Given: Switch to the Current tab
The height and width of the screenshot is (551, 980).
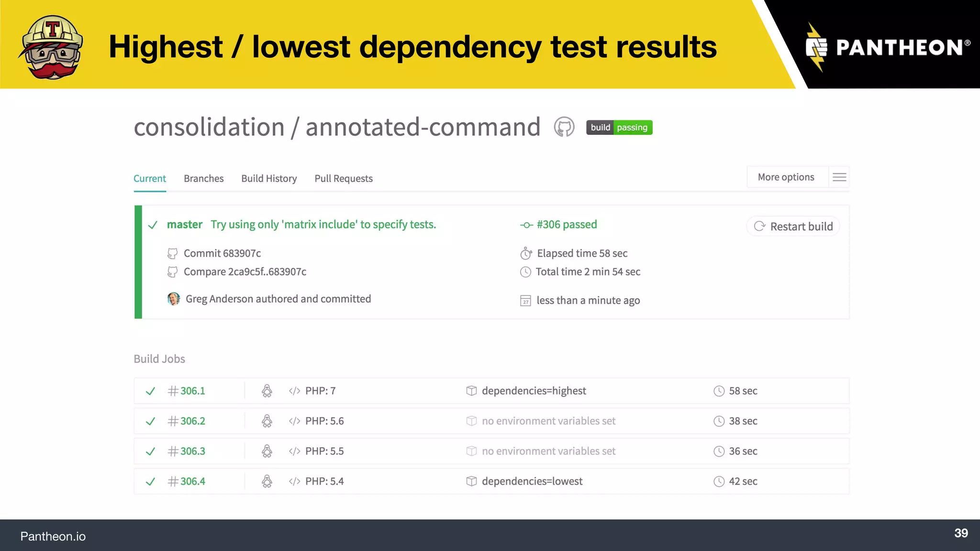Looking at the screenshot, I should point(150,178).
